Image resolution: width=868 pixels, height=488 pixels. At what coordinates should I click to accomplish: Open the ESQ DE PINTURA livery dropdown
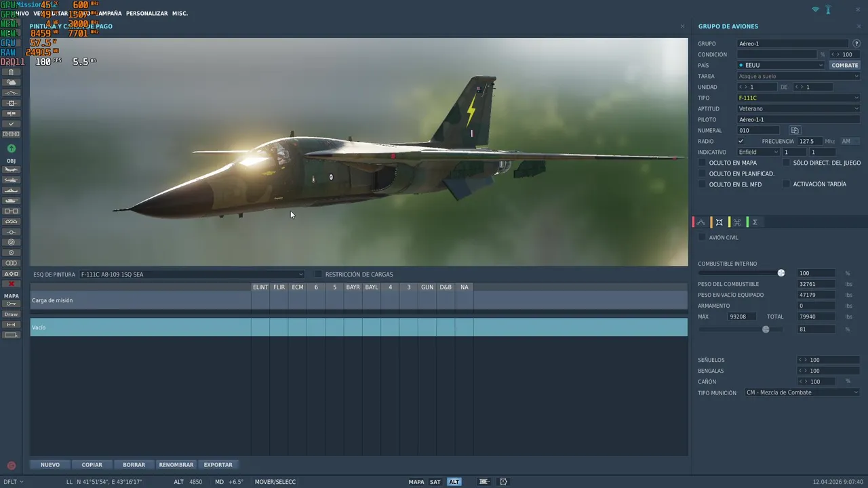tap(192, 274)
